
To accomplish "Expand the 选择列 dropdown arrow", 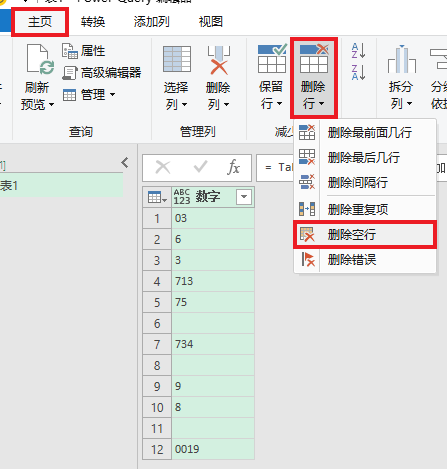I will tap(184, 105).
